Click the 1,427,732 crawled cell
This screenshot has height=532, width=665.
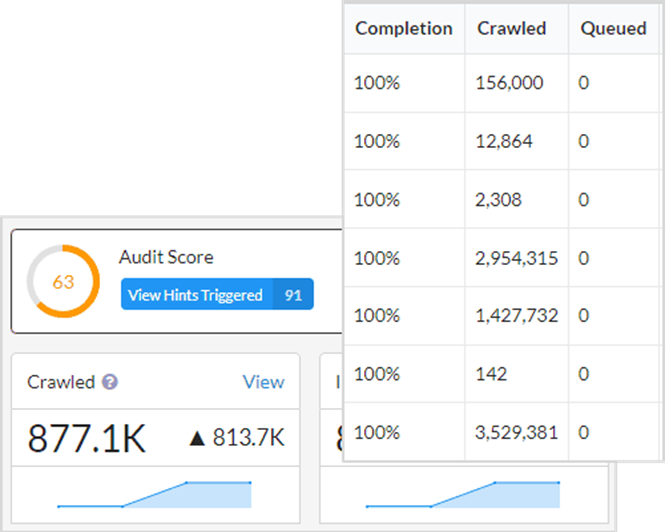coord(516,316)
